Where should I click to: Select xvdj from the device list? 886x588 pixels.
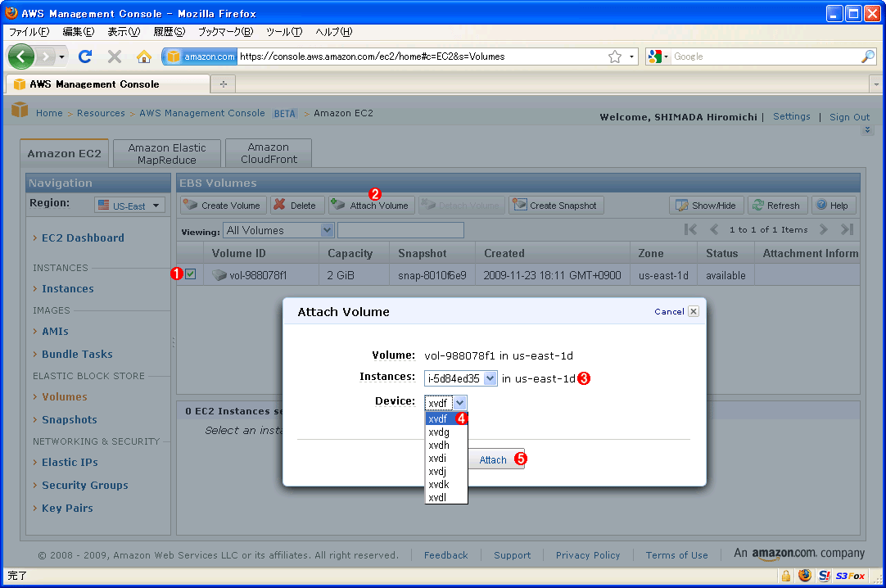click(x=445, y=471)
